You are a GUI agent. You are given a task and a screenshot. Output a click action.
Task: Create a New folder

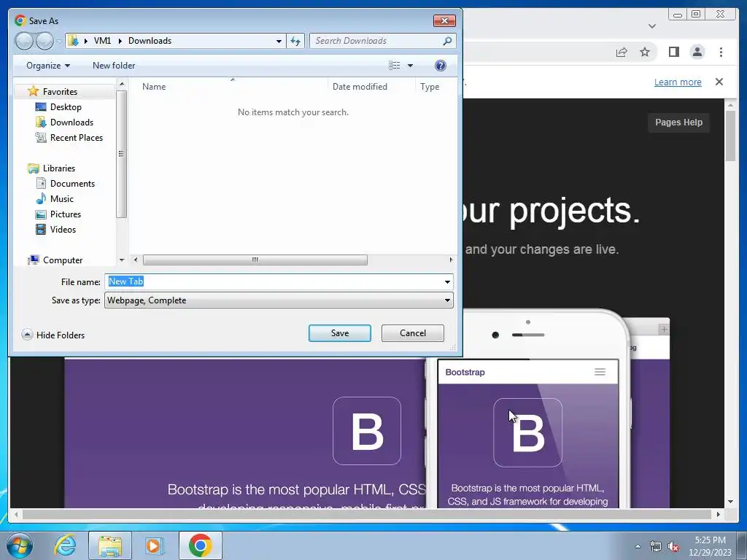(113, 66)
